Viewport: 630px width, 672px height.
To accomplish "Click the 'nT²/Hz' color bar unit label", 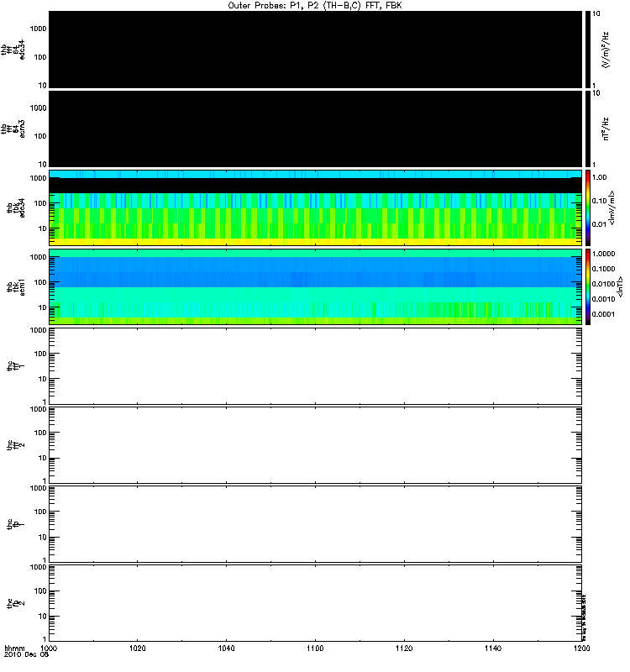I will tap(605, 129).
